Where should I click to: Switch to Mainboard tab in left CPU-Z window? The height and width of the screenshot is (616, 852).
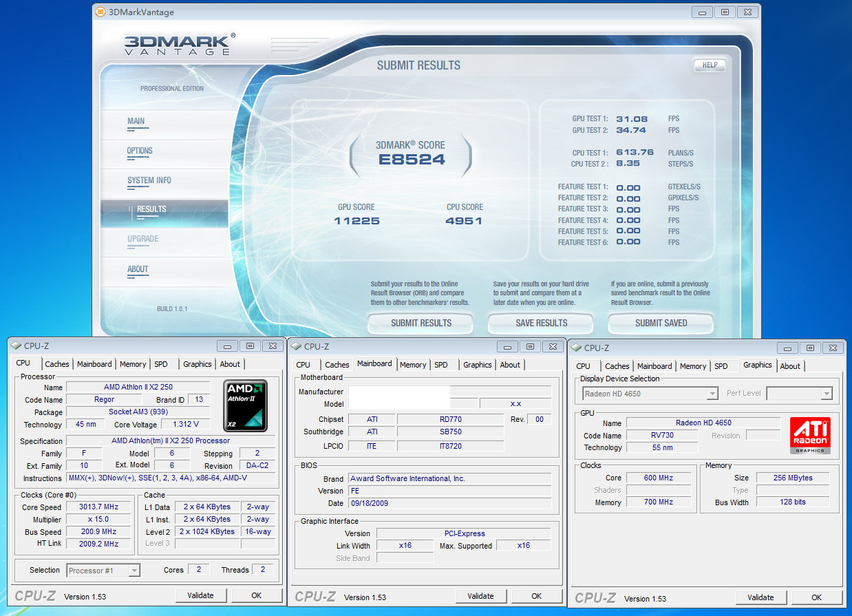(x=94, y=364)
